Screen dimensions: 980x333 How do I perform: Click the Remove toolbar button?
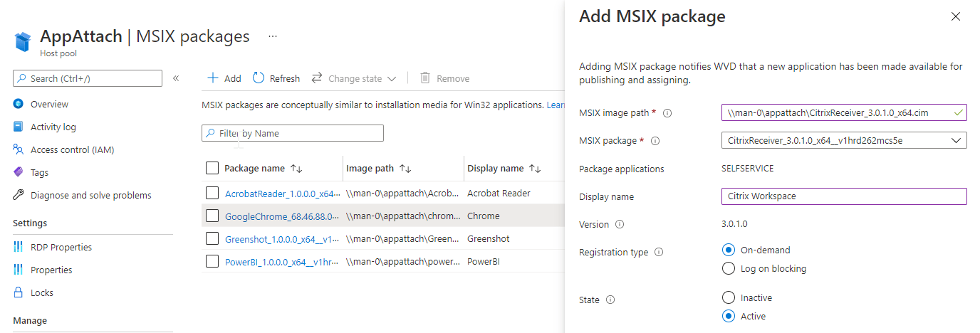pyautogui.click(x=444, y=78)
